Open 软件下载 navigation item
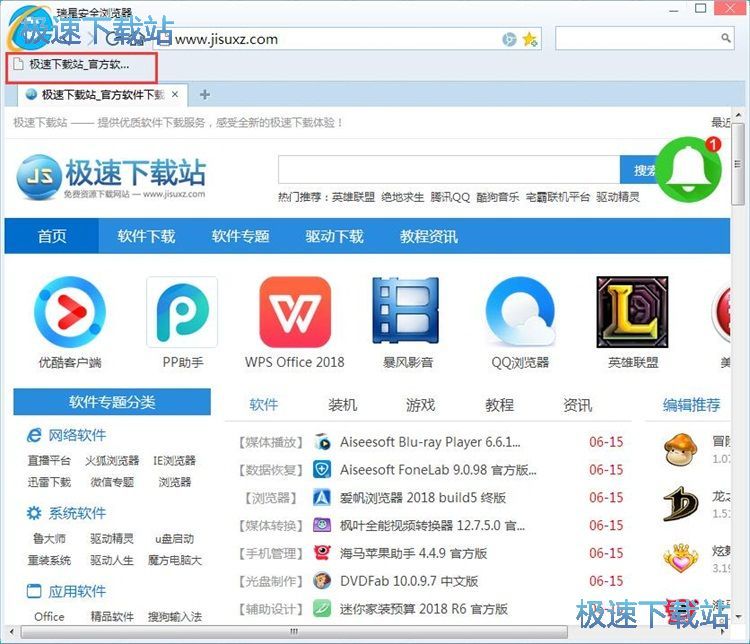 click(x=146, y=236)
